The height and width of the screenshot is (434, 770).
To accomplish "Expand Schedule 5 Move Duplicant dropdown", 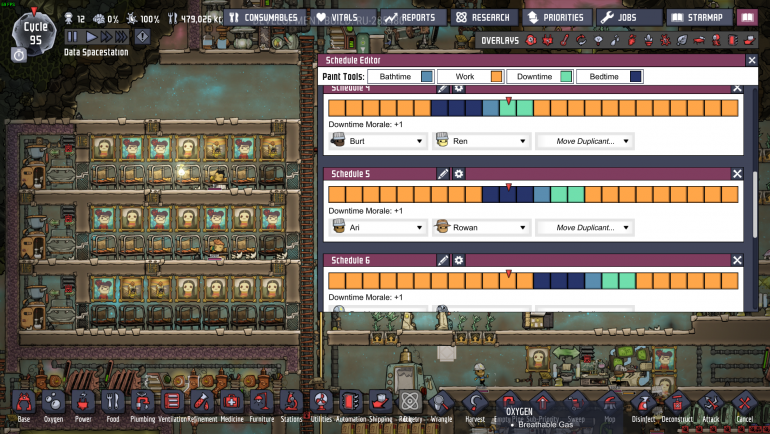I will (584, 228).
